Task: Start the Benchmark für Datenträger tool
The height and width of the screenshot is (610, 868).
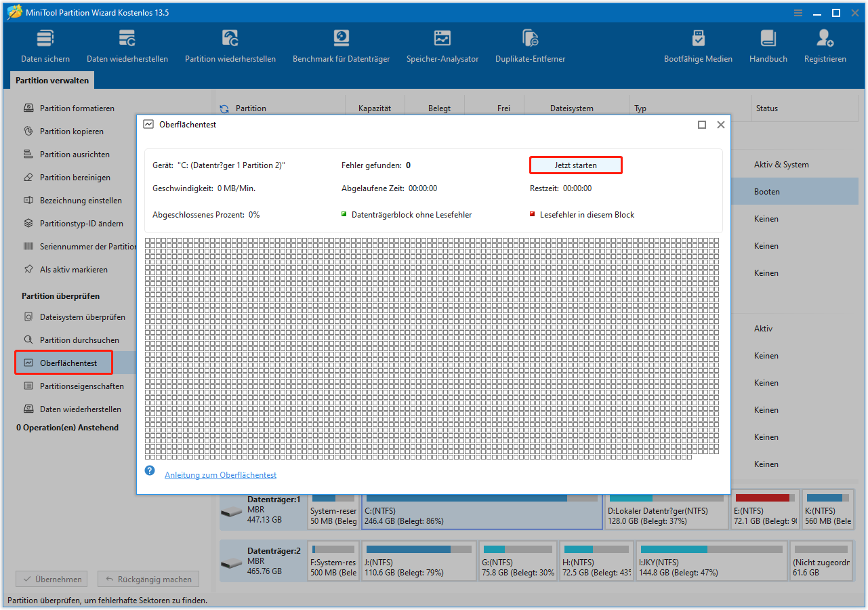Action: (341, 45)
